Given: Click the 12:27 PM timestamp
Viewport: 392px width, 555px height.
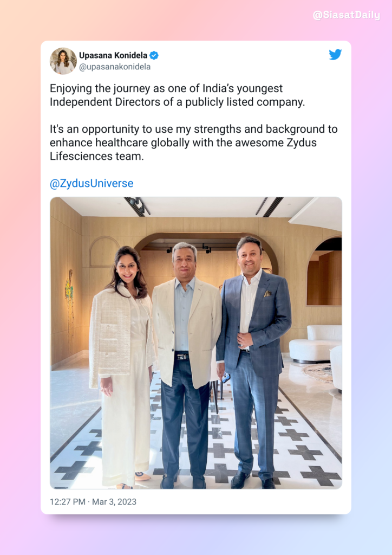Looking at the screenshot, I should tap(68, 502).
